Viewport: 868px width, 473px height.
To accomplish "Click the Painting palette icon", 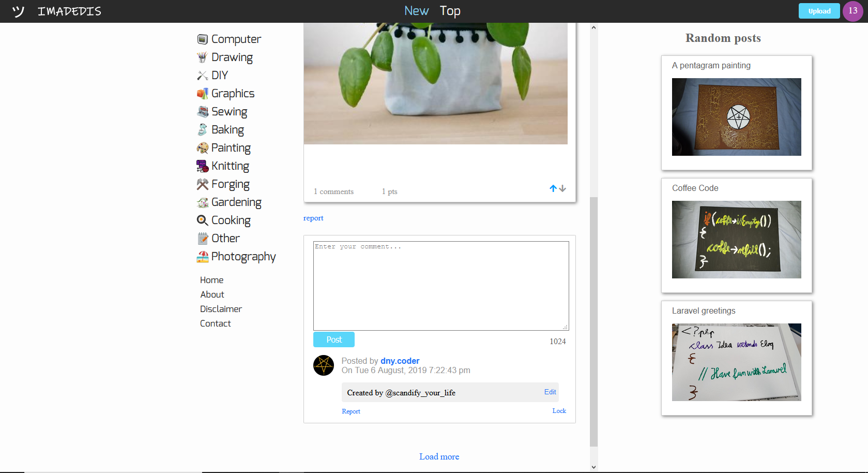I will coord(203,148).
